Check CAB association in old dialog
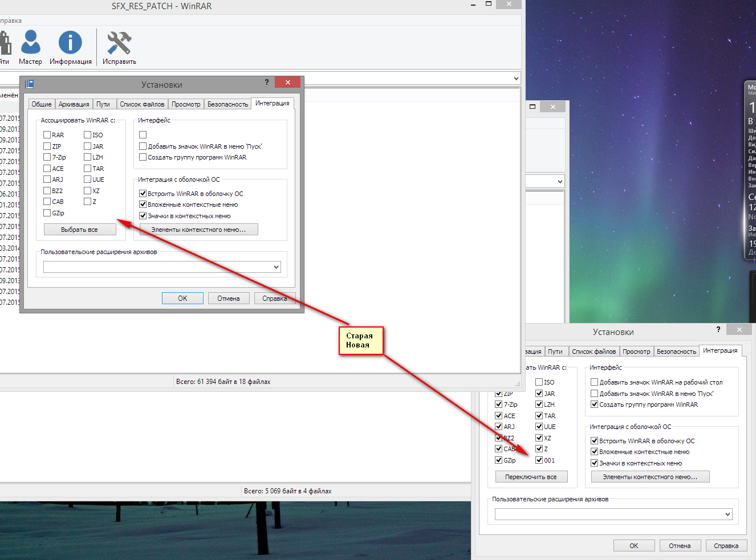 (x=47, y=202)
